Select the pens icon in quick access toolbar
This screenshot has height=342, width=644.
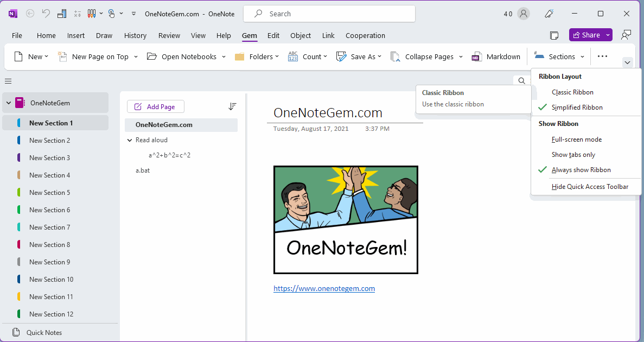[x=92, y=14]
